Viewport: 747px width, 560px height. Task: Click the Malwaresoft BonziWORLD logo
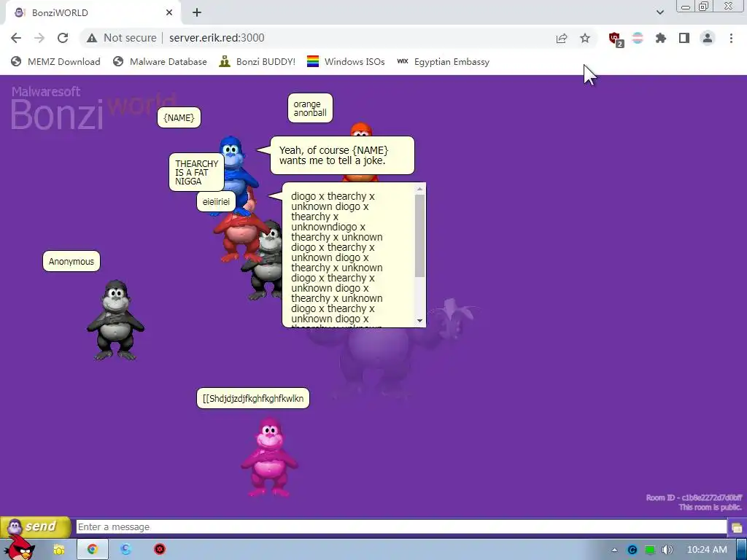click(93, 108)
